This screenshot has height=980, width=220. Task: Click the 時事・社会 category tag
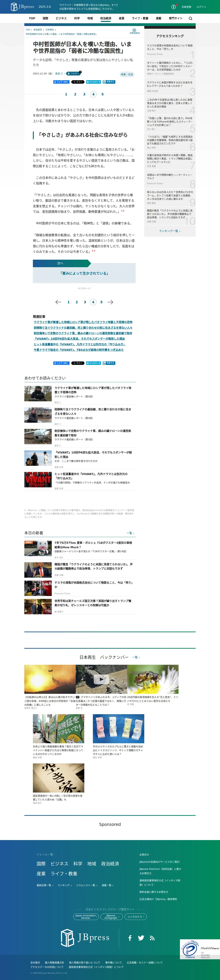(127, 74)
